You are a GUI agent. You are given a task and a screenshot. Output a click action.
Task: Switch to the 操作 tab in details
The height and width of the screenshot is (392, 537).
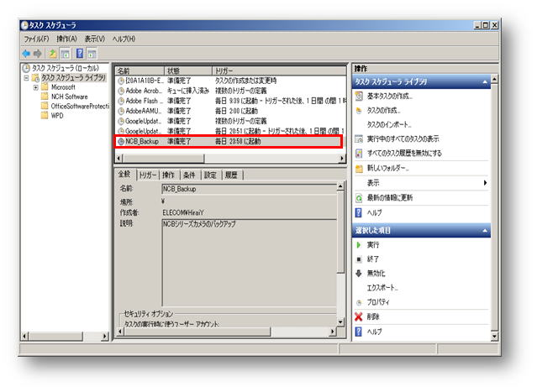[x=169, y=175]
